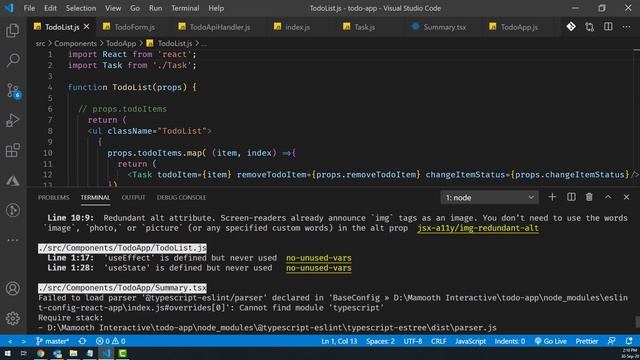Click 'Indents: 0' in status bar
The height and width of the screenshot is (360, 640).
pos(510,341)
